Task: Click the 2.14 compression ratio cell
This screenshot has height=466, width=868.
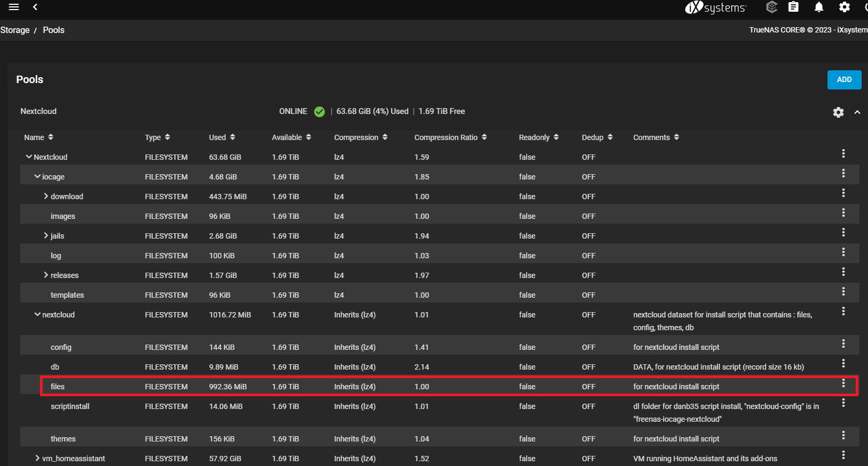Action: (422, 367)
